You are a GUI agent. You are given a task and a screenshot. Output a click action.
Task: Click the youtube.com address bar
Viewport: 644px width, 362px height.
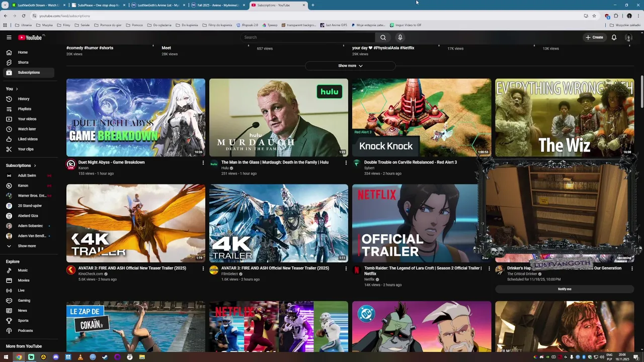[302, 16]
